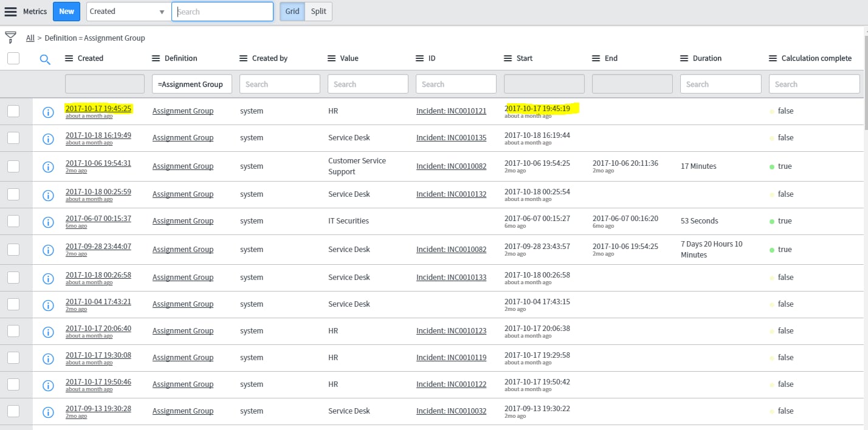Focus the Created by column search field

pos(280,84)
